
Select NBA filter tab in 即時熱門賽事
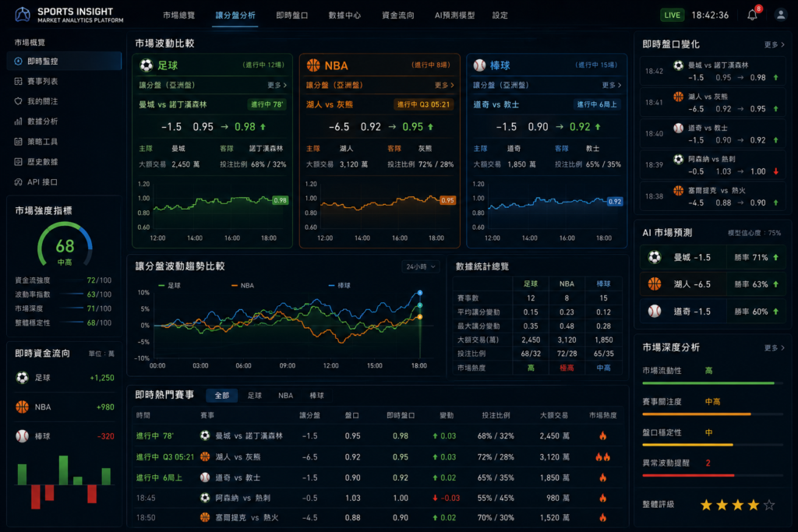[285, 395]
